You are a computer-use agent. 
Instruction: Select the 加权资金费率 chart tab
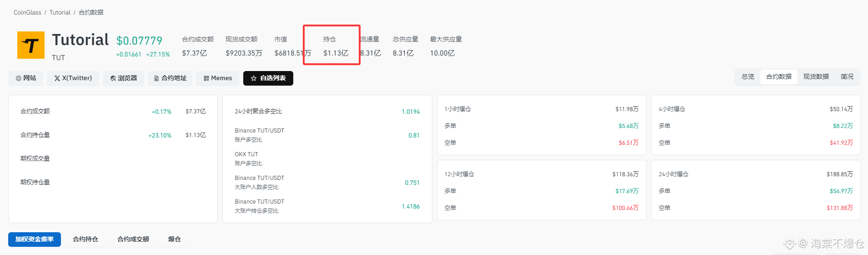35,239
